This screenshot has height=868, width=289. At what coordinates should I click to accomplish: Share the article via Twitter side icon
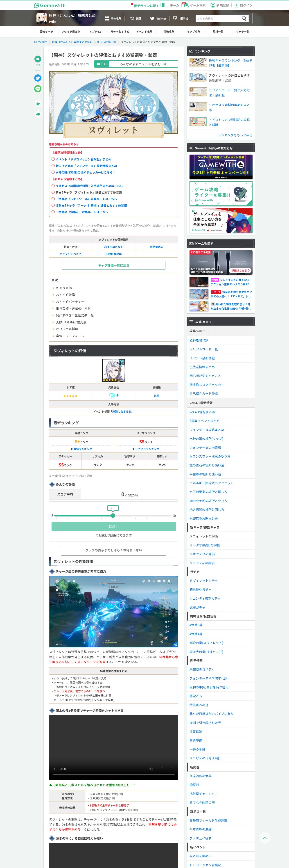[x=38, y=78]
